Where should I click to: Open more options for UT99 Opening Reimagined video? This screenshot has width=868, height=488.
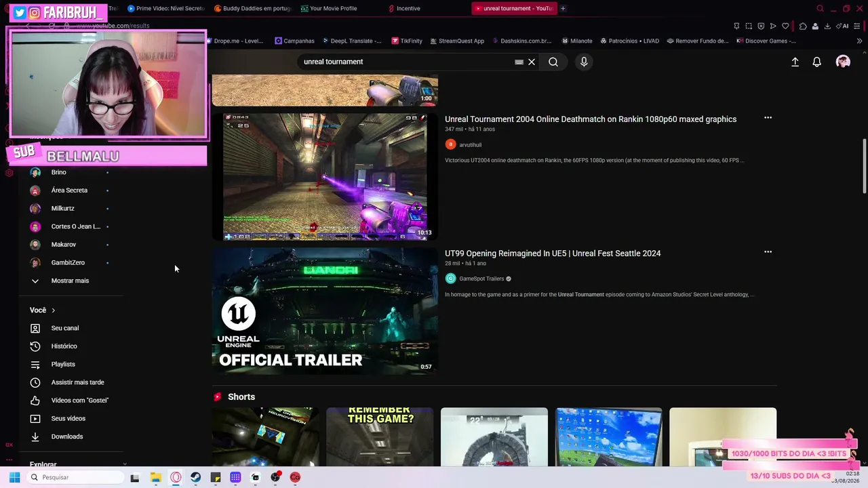[x=768, y=252]
